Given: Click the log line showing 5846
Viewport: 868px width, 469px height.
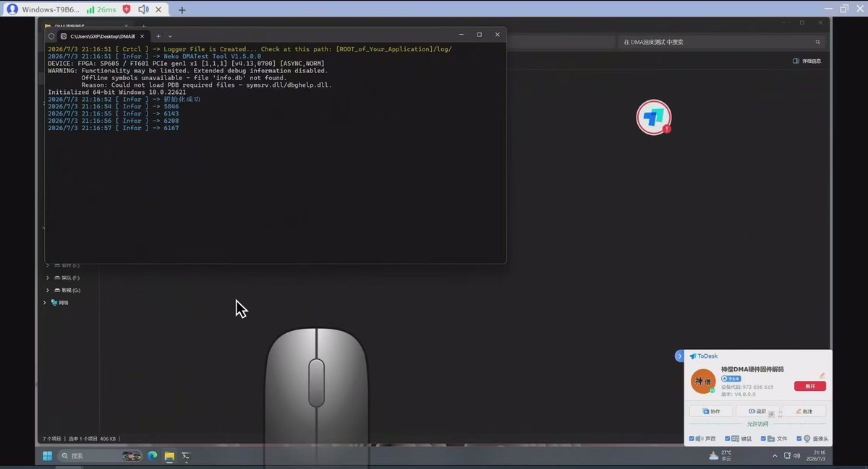Looking at the screenshot, I should point(113,106).
